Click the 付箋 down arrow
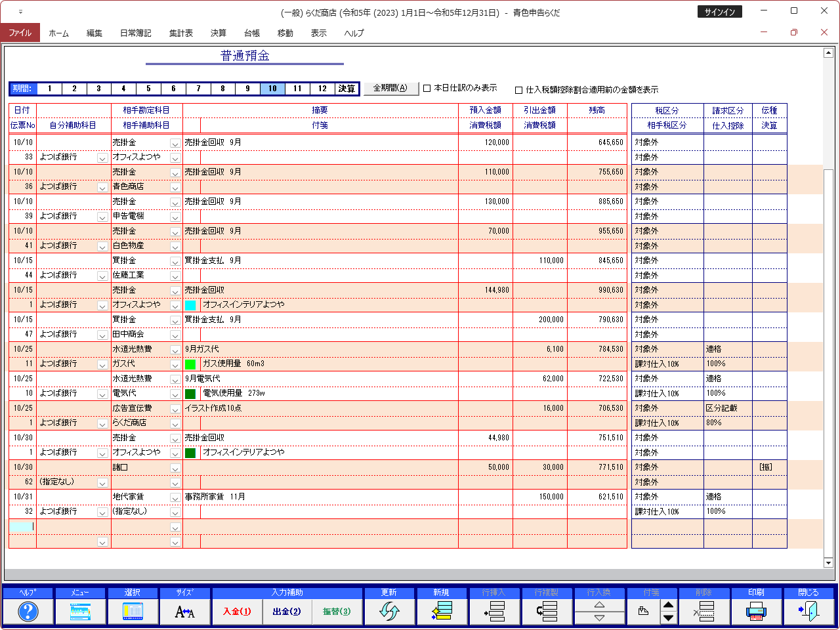This screenshot has height=630, width=840. click(668, 618)
